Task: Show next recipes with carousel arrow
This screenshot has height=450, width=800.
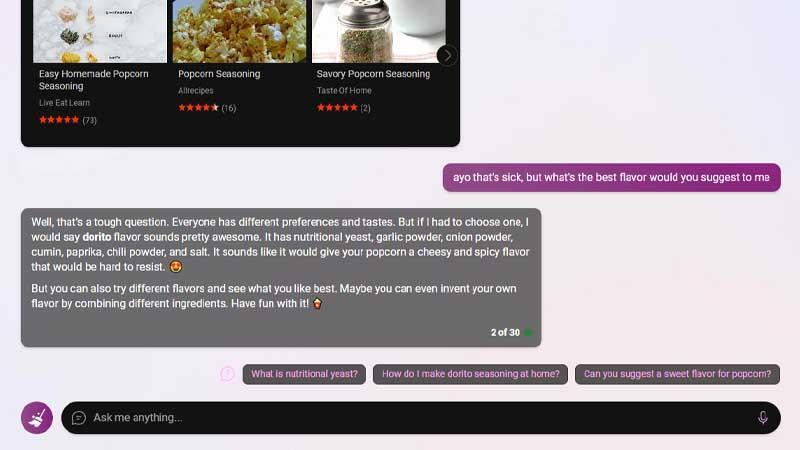Action: 447,56
